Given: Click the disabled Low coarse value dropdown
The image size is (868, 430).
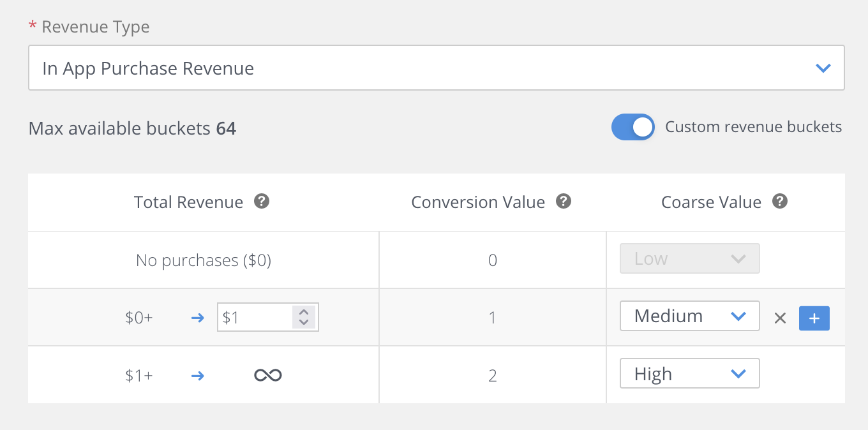Looking at the screenshot, I should coord(689,258).
